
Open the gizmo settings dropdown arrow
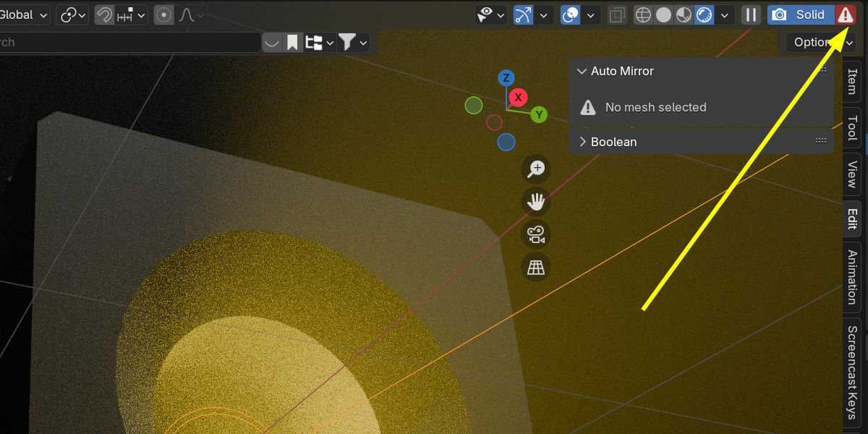544,14
